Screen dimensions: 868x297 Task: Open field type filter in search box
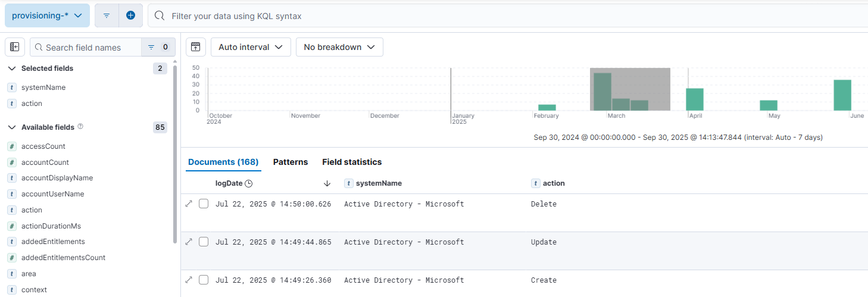click(x=158, y=47)
